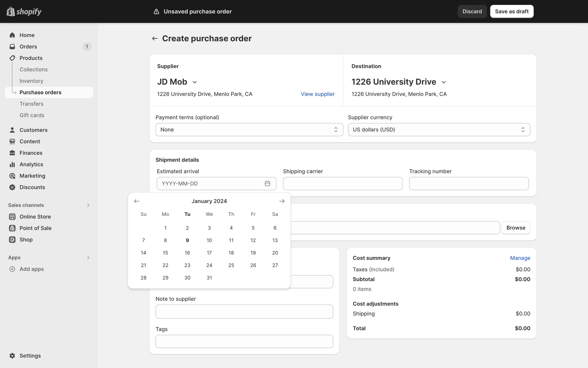Image resolution: width=588 pixels, height=368 pixels.
Task: Go to previous month in calendar
Action: [x=137, y=201]
